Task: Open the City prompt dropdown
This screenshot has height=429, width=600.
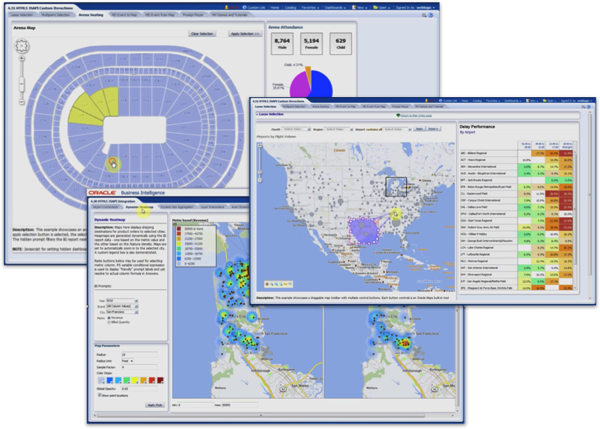Action: [x=136, y=312]
